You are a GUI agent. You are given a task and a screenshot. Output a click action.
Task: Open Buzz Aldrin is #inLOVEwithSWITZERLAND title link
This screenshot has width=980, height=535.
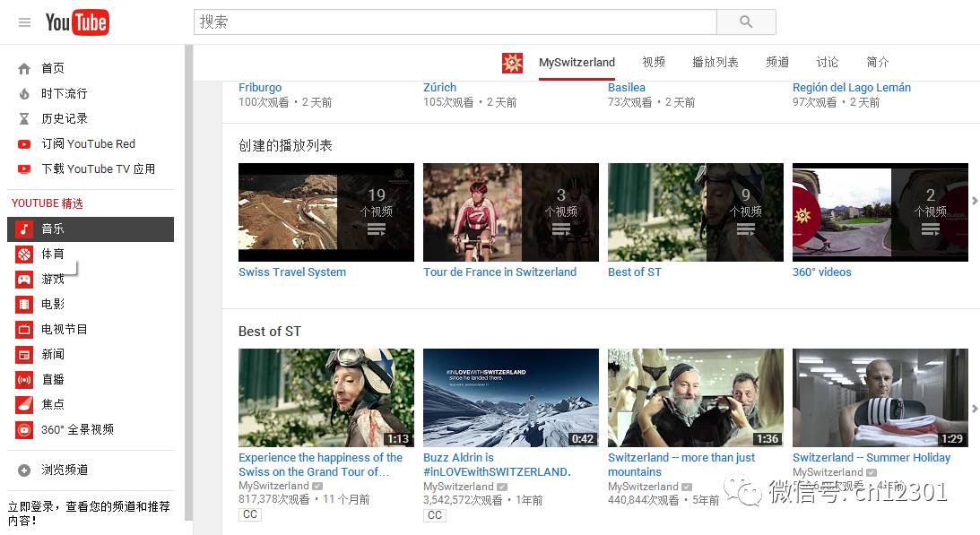click(x=497, y=465)
